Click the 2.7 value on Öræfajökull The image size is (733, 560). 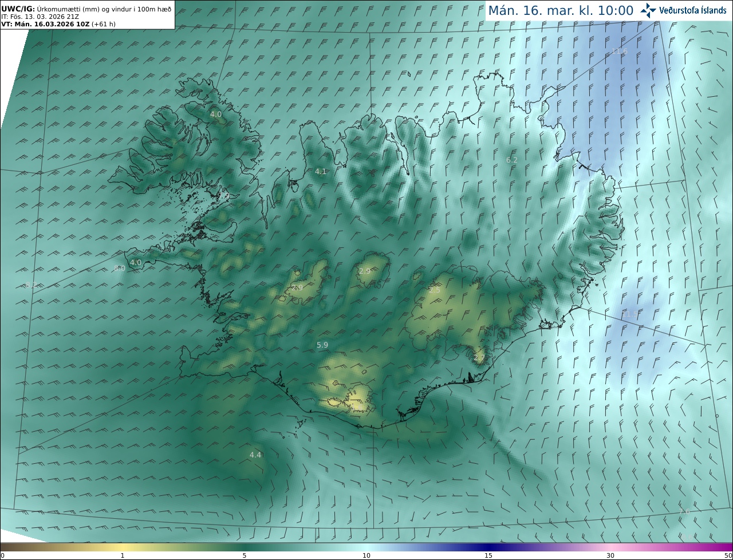479,358
